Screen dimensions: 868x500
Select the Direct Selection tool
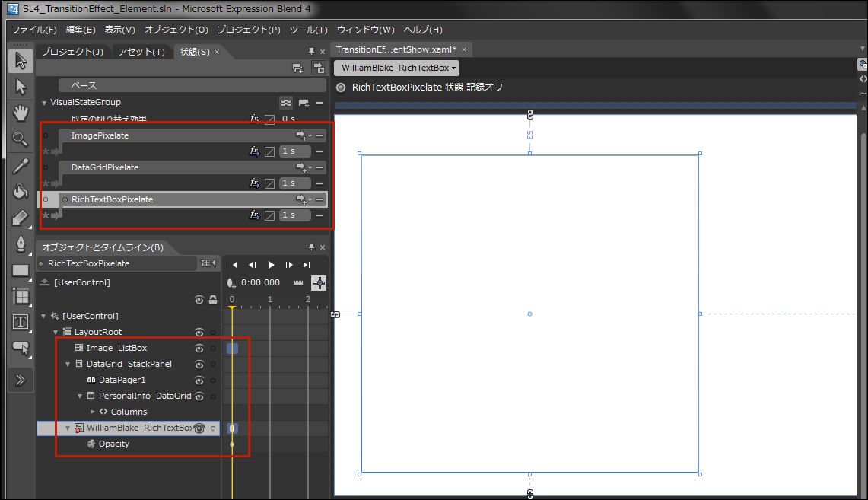coord(21,87)
